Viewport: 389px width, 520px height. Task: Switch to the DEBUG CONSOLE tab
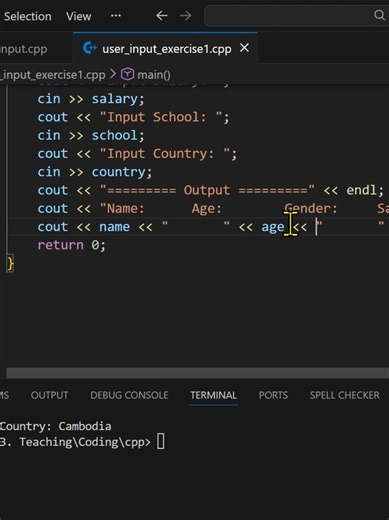pos(129,395)
